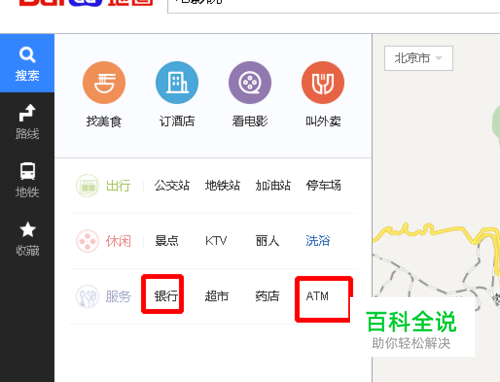Screen dimensions: 500x382
Task: Click the 看电影 label text
Action: (x=250, y=121)
